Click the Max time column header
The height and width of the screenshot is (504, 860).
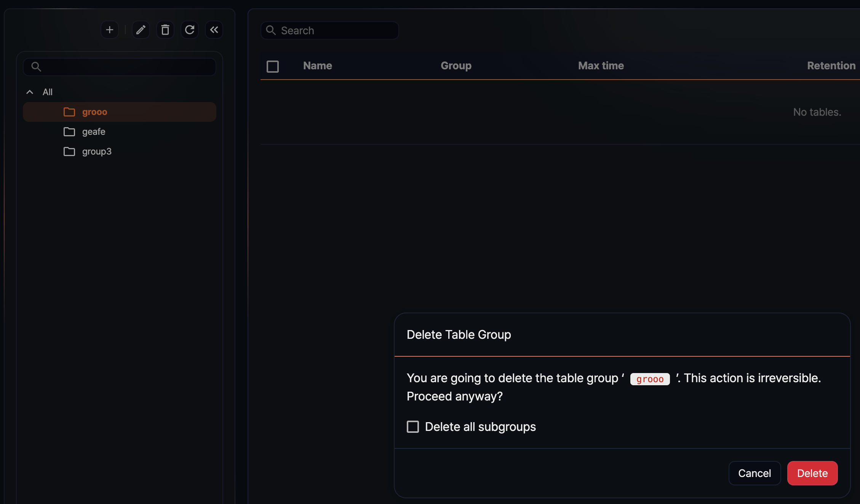[x=601, y=65]
